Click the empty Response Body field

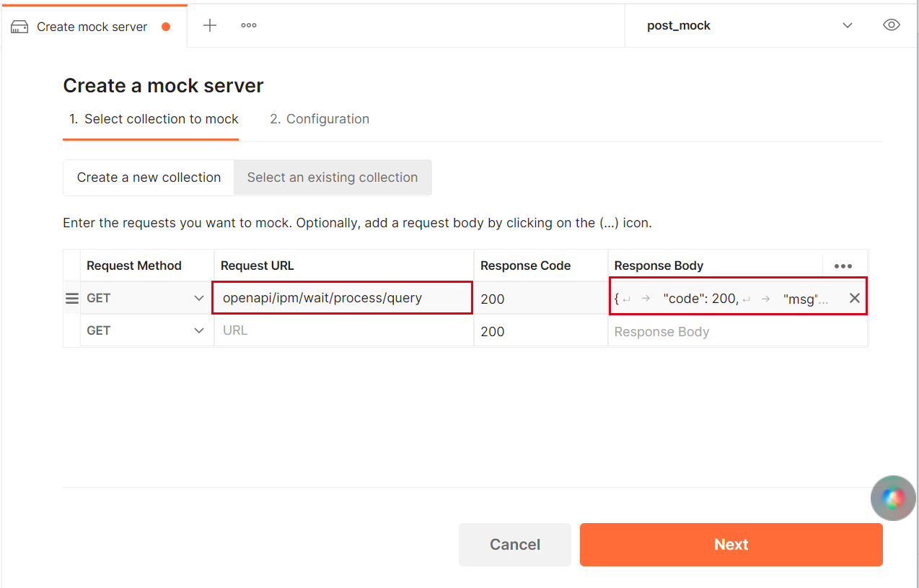pos(737,332)
